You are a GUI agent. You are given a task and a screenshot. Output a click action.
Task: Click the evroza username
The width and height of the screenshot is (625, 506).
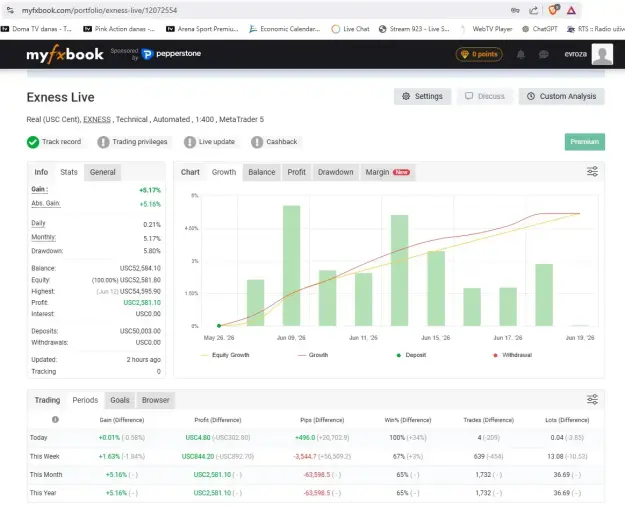pyautogui.click(x=575, y=54)
